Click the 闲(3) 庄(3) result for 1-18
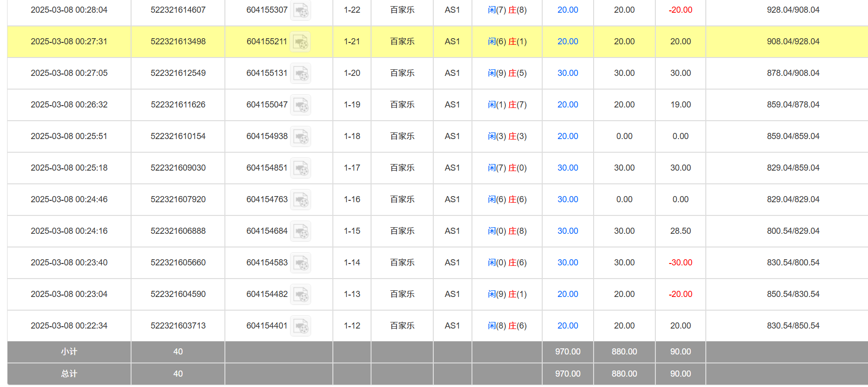 pyautogui.click(x=507, y=136)
